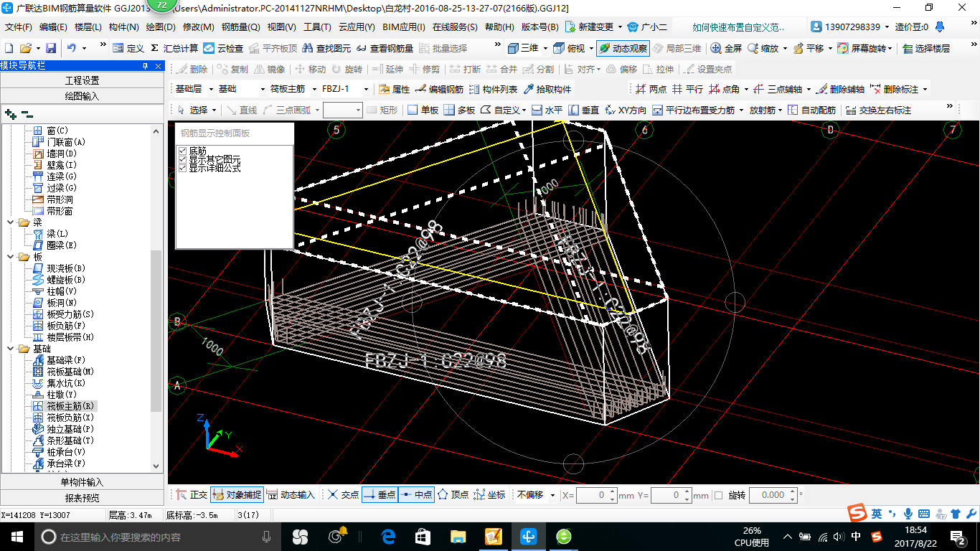Image resolution: width=980 pixels, height=551 pixels.
Task: Open the 构件(N) menu
Action: point(123,27)
